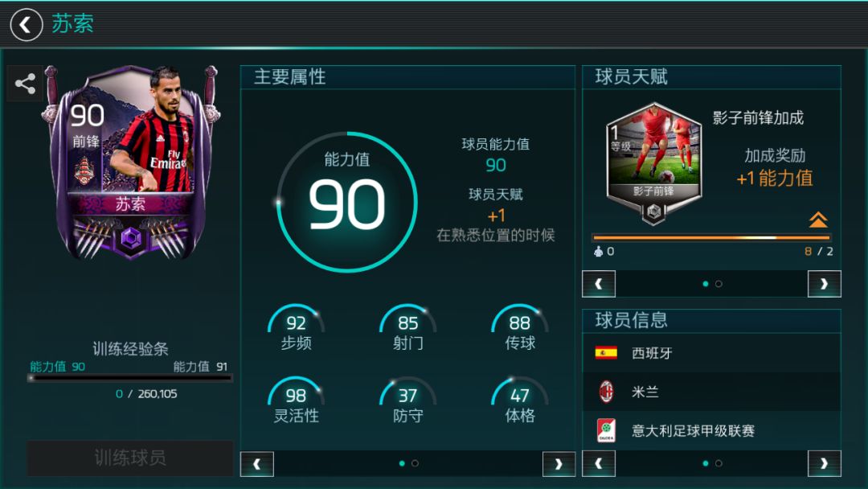Go to the next 球员天赋 talent
Viewport: 868px width, 489px height.
(825, 284)
